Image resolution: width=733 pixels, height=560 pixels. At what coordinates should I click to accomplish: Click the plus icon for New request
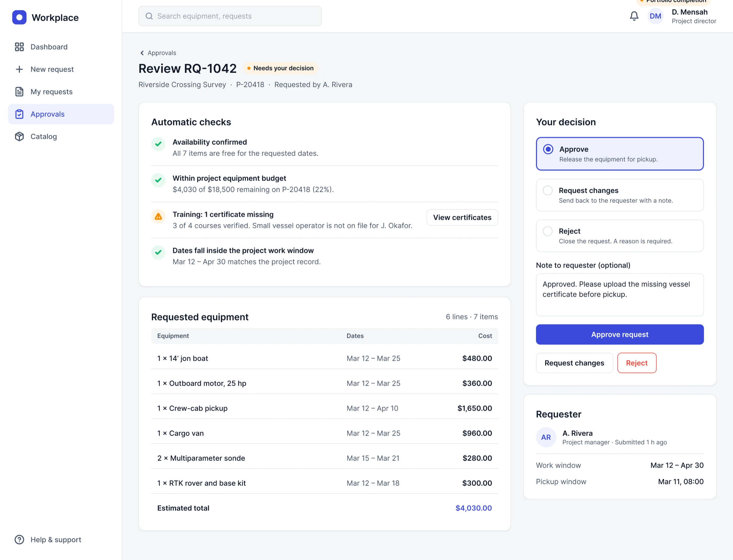19,69
